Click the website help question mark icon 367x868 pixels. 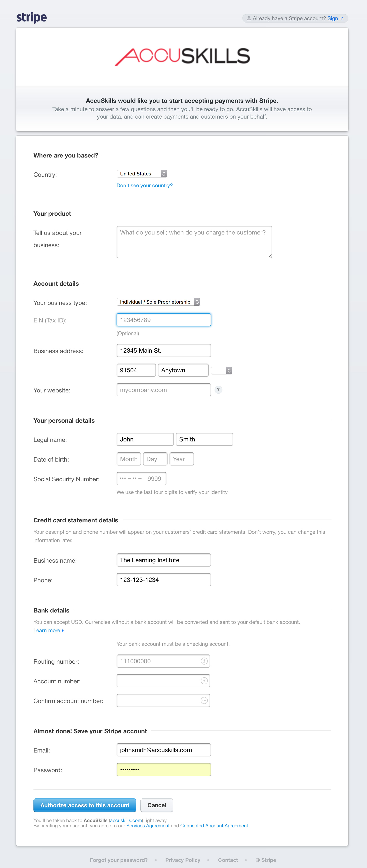pos(218,390)
